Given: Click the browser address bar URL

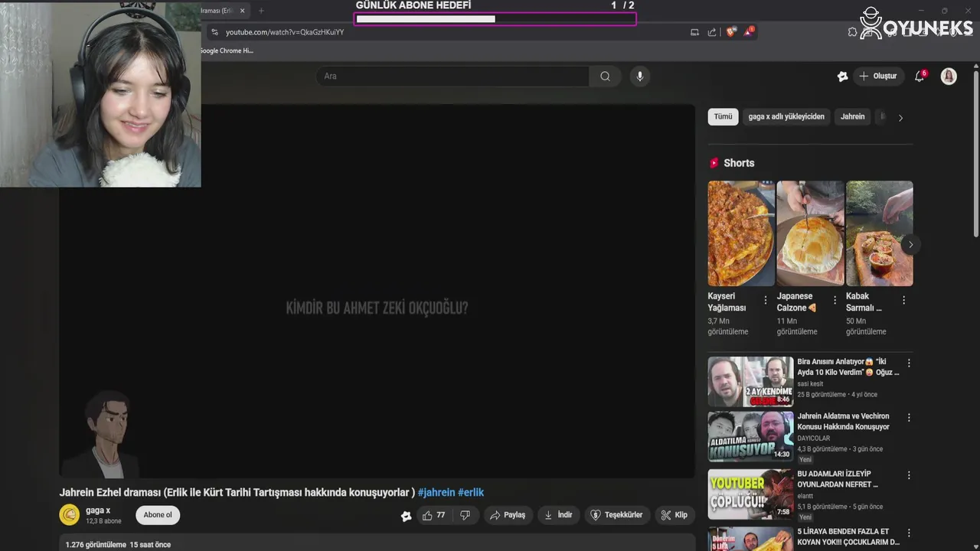Looking at the screenshot, I should (x=285, y=32).
